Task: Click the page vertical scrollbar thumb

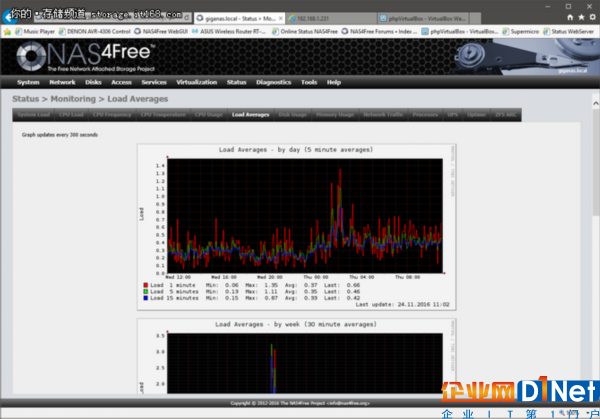Action: click(x=596, y=163)
